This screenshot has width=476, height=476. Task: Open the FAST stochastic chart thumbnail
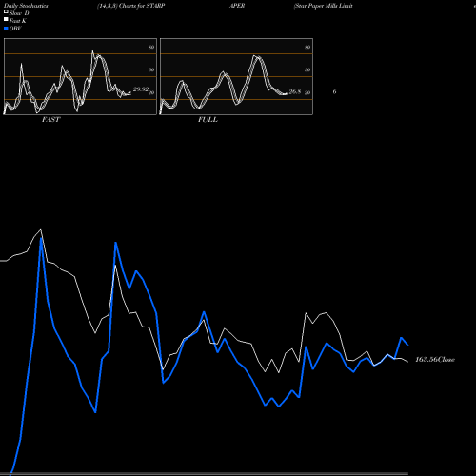(x=80, y=76)
